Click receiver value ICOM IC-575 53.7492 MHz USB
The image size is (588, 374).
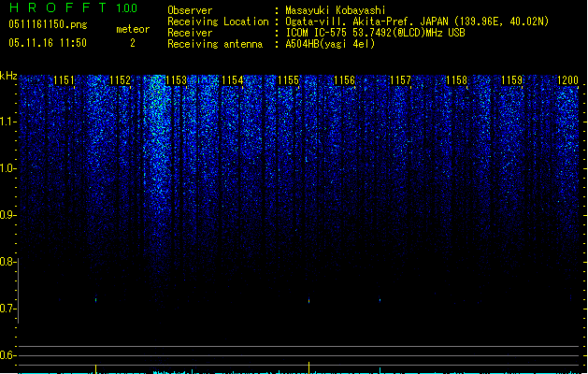point(375,33)
